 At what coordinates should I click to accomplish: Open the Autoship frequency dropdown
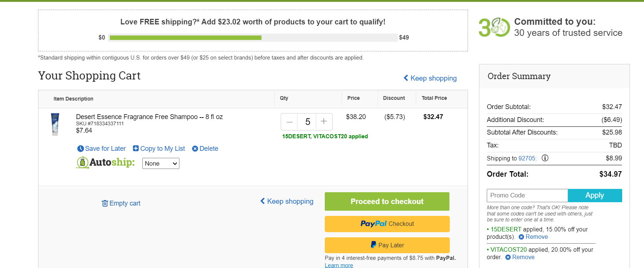tap(161, 163)
